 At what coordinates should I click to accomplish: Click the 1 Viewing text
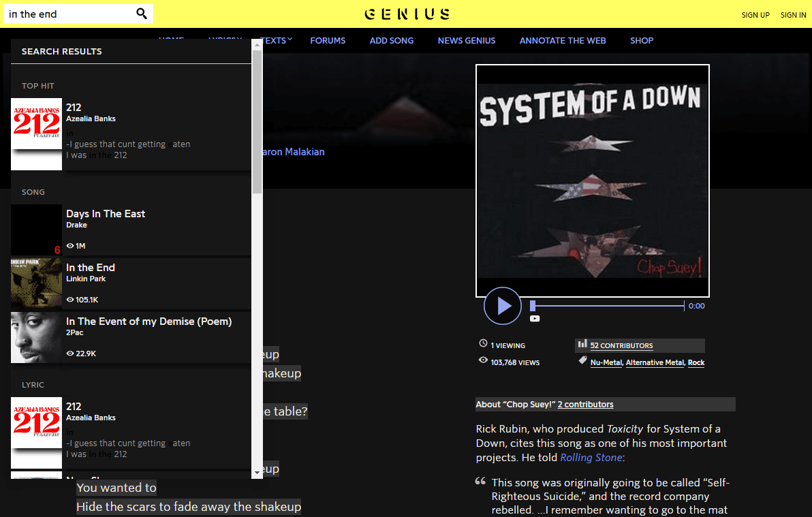point(508,345)
